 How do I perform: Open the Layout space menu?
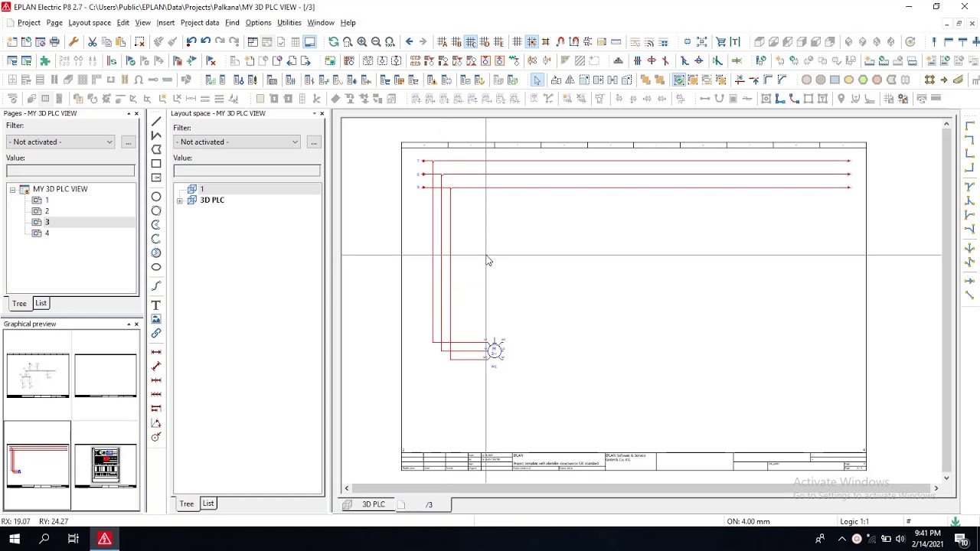90,23
